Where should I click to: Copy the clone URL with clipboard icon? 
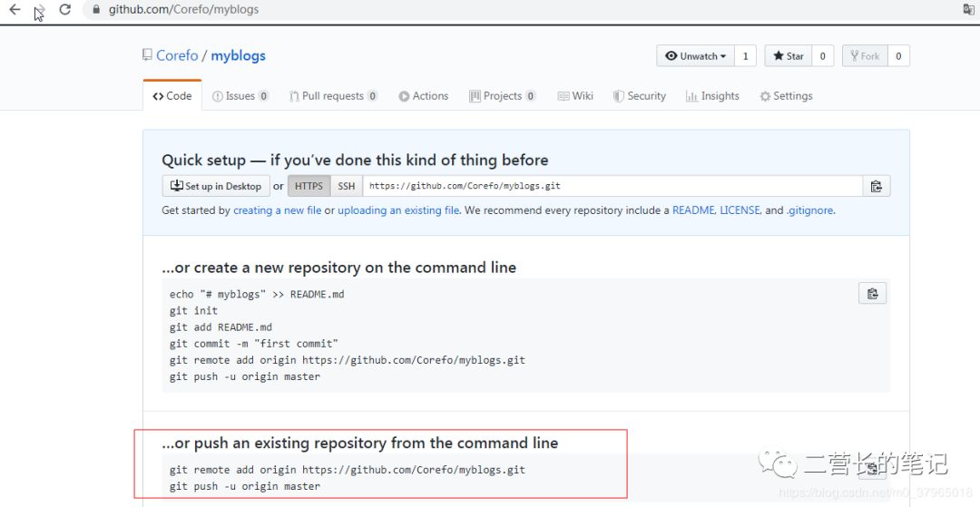tap(877, 186)
